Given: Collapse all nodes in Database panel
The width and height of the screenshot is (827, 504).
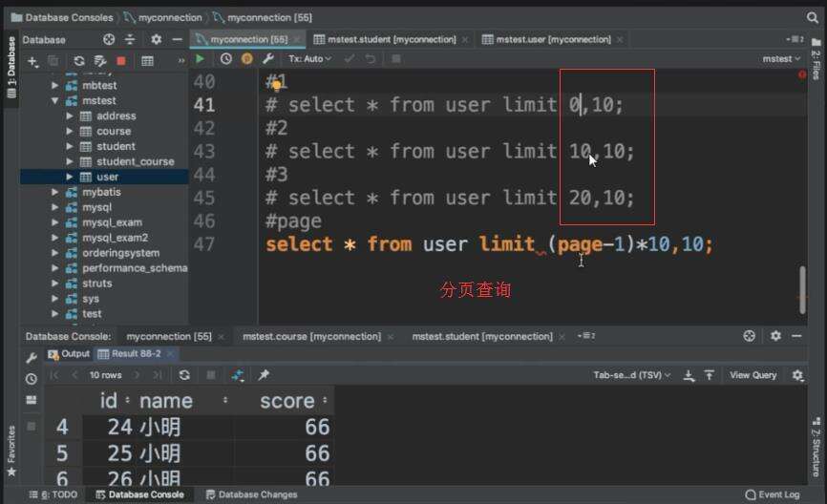Looking at the screenshot, I should pos(130,39).
